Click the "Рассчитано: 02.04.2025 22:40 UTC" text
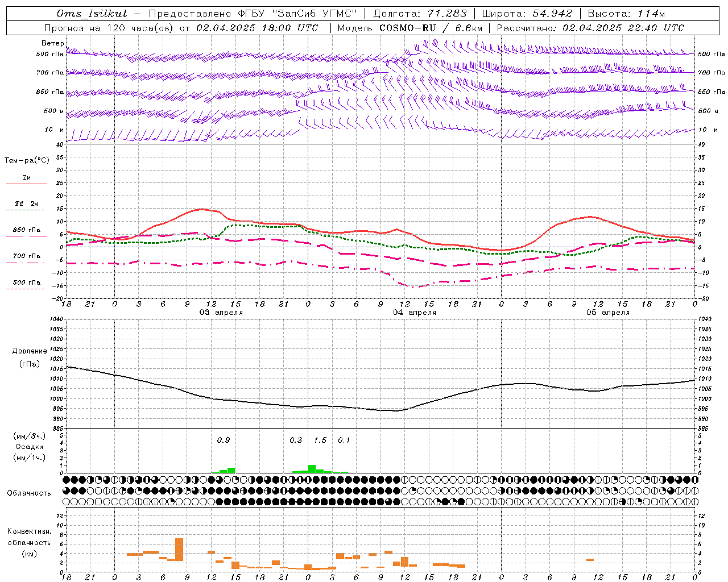Screen dimensions: 728x582 [590, 28]
